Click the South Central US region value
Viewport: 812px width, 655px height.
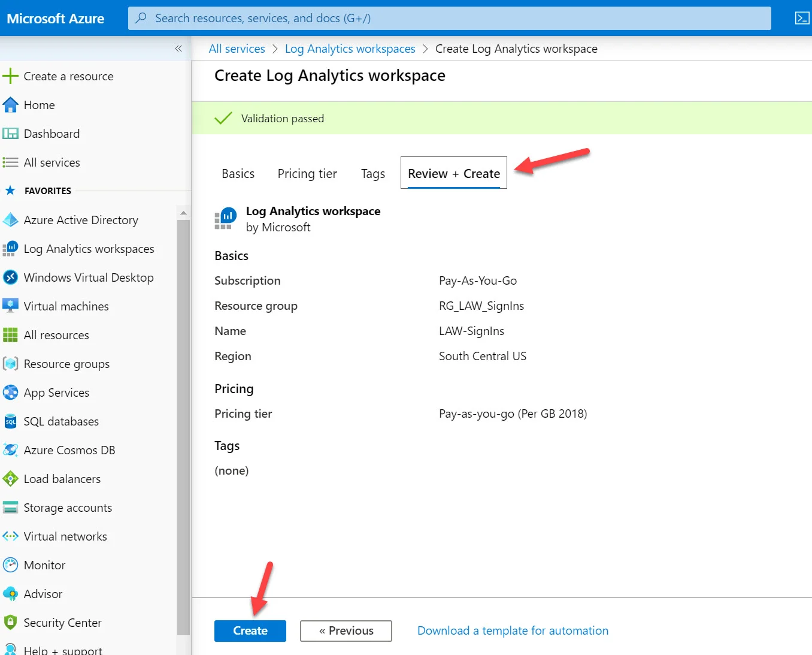(483, 356)
